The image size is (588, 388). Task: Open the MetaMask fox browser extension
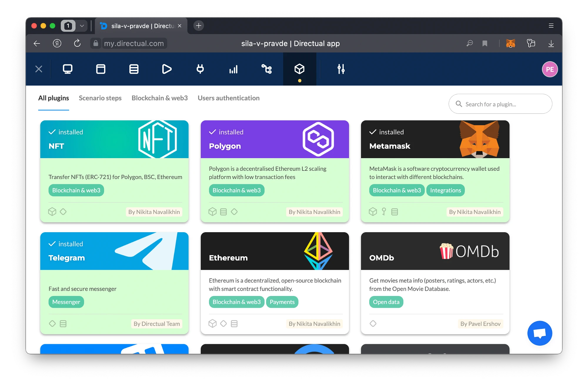pos(511,44)
